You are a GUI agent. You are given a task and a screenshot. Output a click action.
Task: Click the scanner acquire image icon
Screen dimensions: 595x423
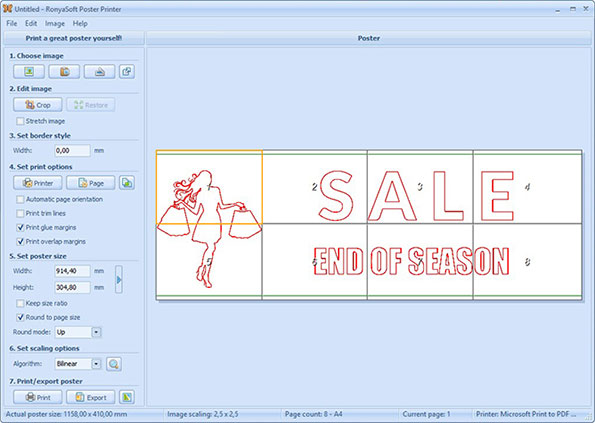pos(99,72)
